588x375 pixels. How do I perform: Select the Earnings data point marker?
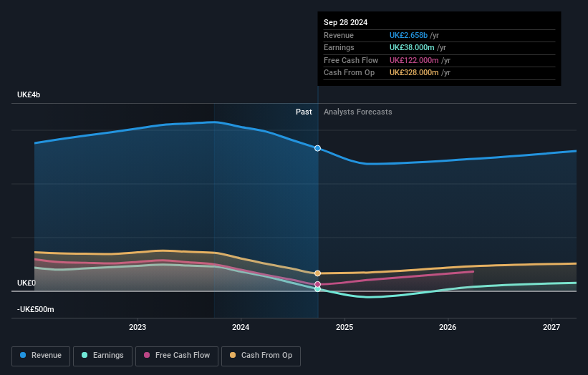tap(317, 289)
